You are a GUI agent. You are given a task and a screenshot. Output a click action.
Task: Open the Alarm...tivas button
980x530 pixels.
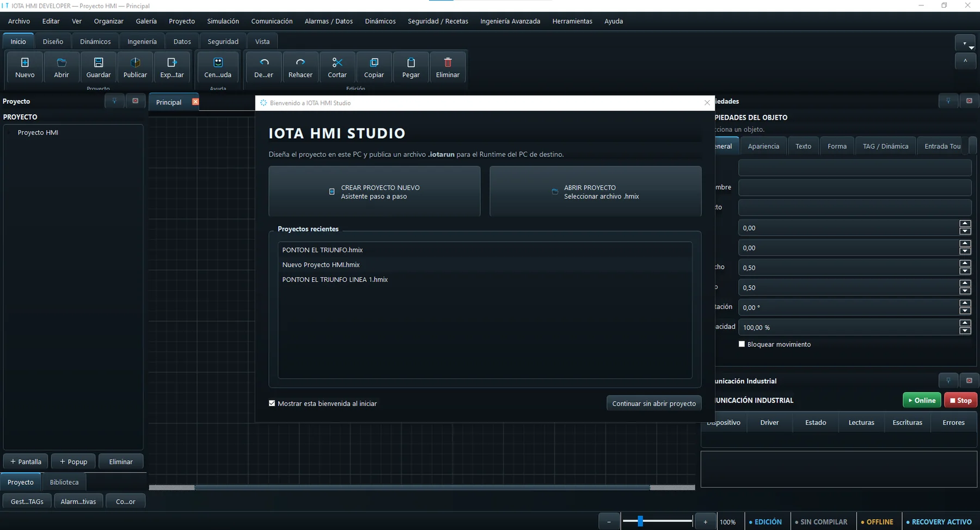pos(78,501)
